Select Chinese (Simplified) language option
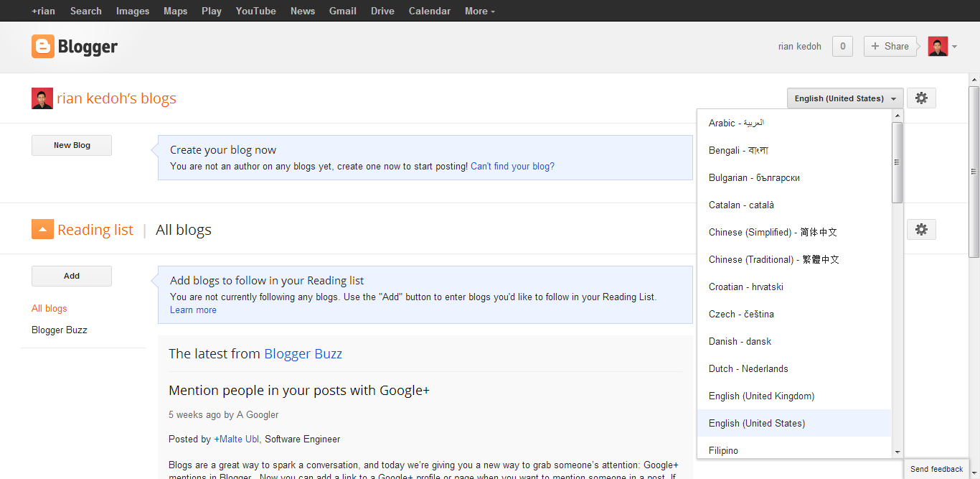The width and height of the screenshot is (980, 479). click(794, 232)
